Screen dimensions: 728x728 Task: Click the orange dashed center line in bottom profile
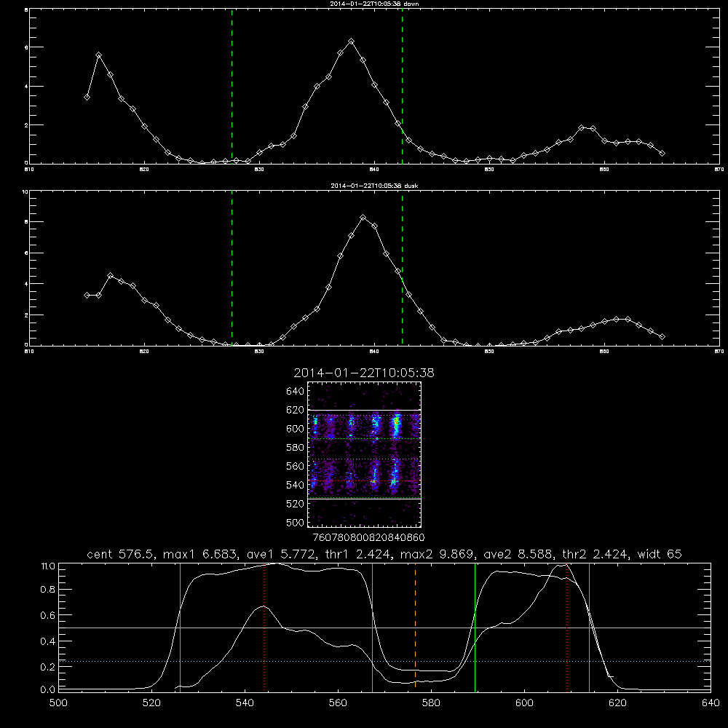point(415,627)
